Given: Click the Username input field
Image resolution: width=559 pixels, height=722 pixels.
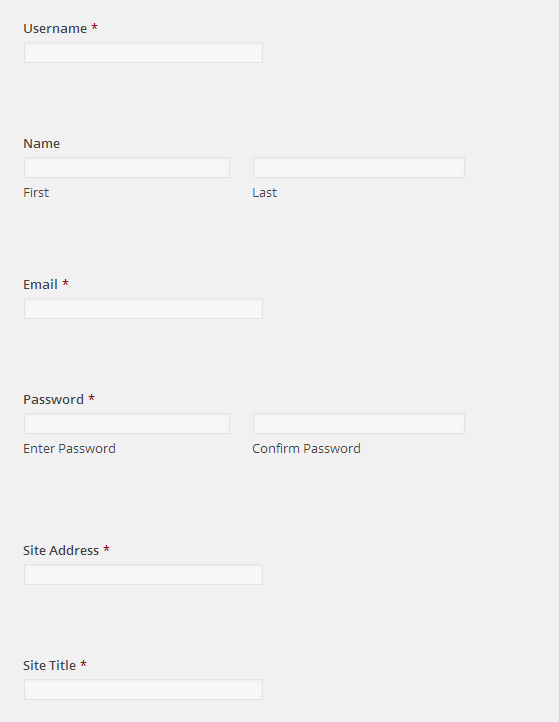Looking at the screenshot, I should [143, 52].
